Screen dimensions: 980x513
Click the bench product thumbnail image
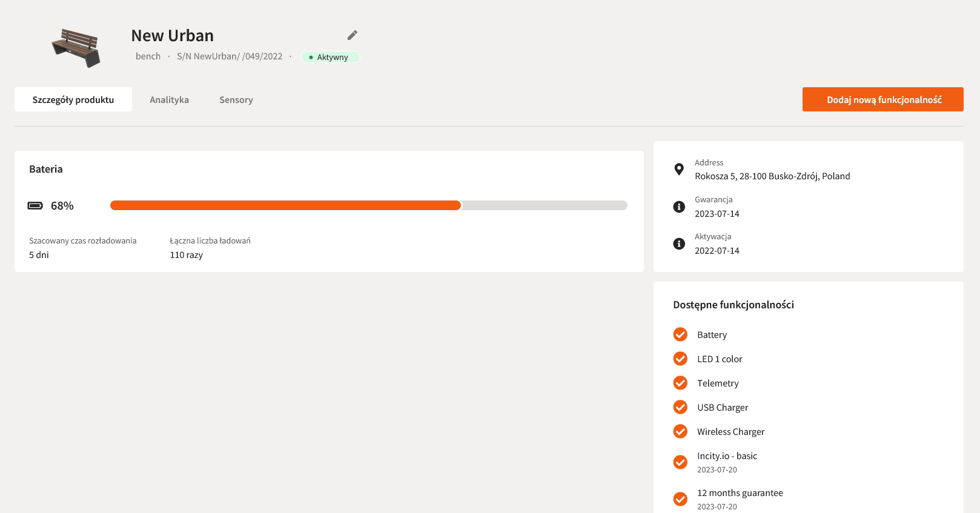coord(76,47)
